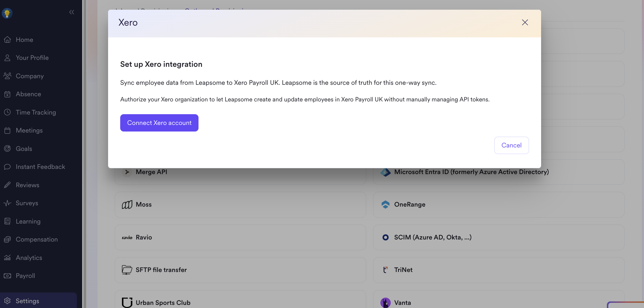Click the 'Microsoft Entra ID (formerly Azure Active Directory)' label
This screenshot has width=644, height=308.
pyautogui.click(x=471, y=172)
